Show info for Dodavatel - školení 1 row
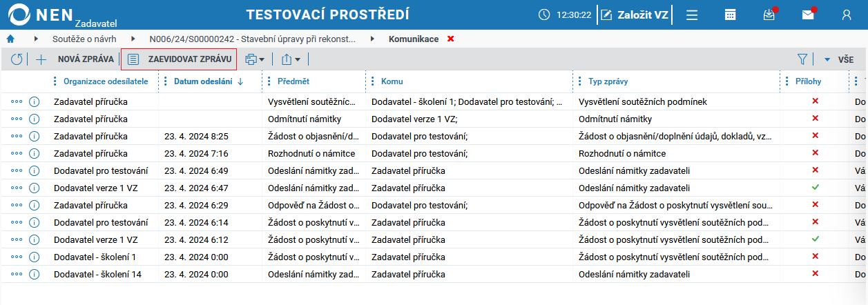The image size is (868, 305). 35,257
